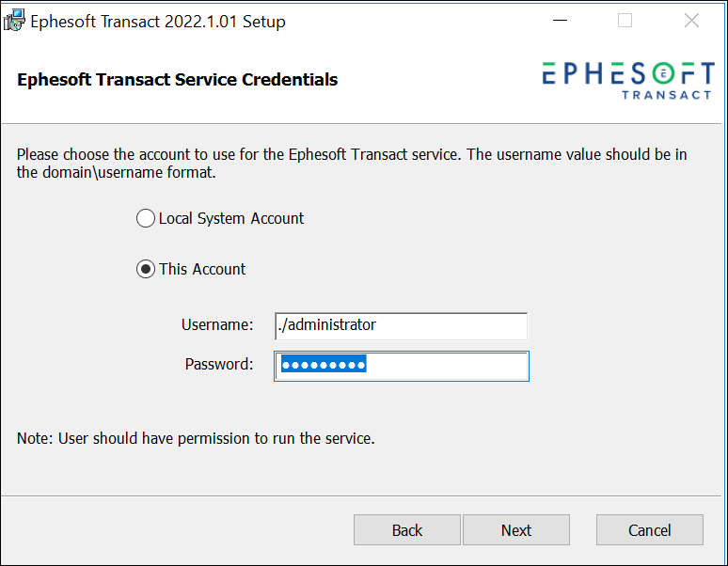Click the note about user permission

point(196,438)
